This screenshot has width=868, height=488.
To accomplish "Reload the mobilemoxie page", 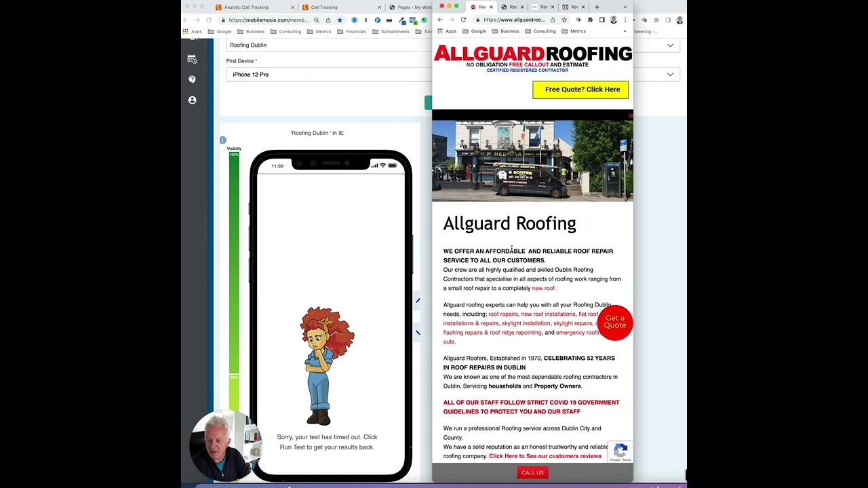I will click(210, 20).
